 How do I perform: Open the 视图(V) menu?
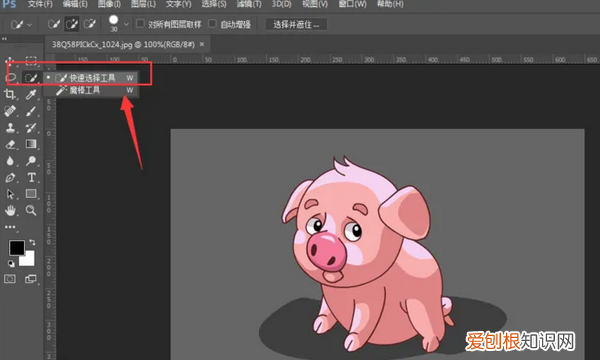click(315, 4)
